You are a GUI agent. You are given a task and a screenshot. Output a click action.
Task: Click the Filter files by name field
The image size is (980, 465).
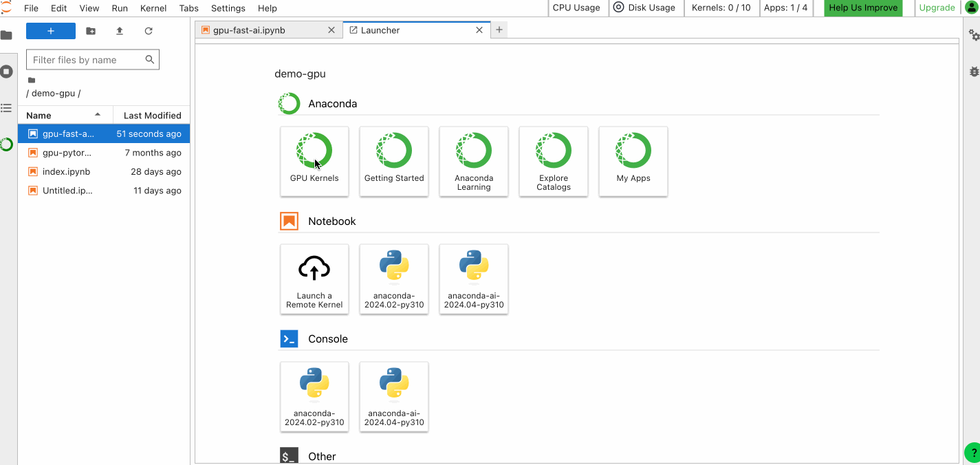(x=93, y=60)
